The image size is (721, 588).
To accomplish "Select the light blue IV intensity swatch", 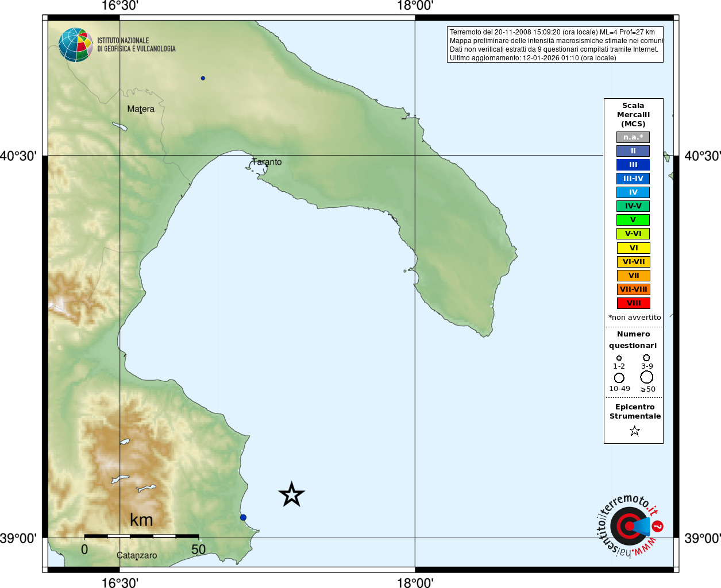I will tap(633, 192).
